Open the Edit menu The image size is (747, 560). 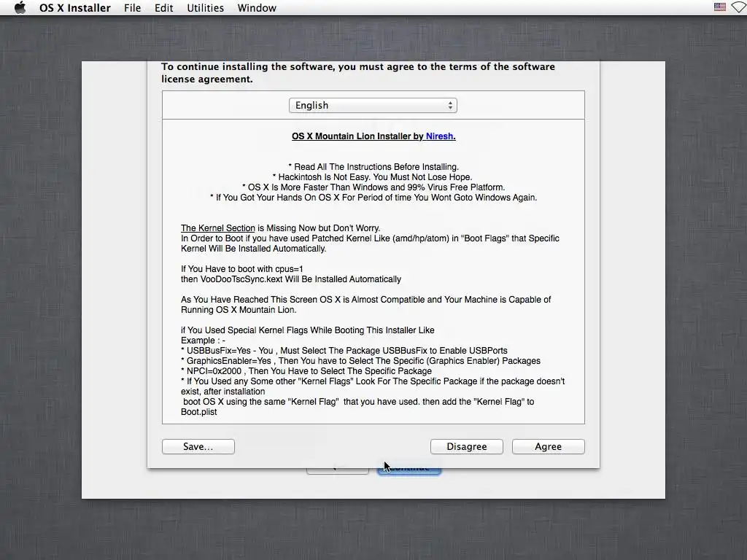point(163,8)
